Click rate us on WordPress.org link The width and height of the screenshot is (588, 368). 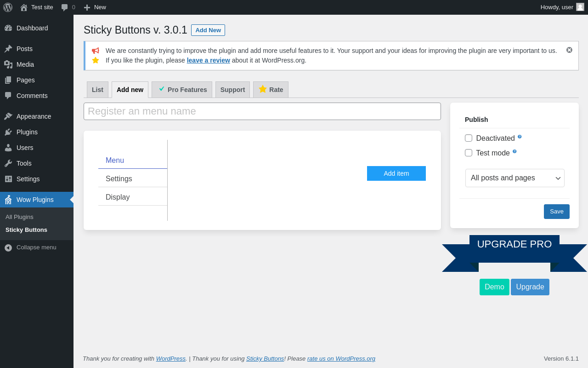pos(341,359)
